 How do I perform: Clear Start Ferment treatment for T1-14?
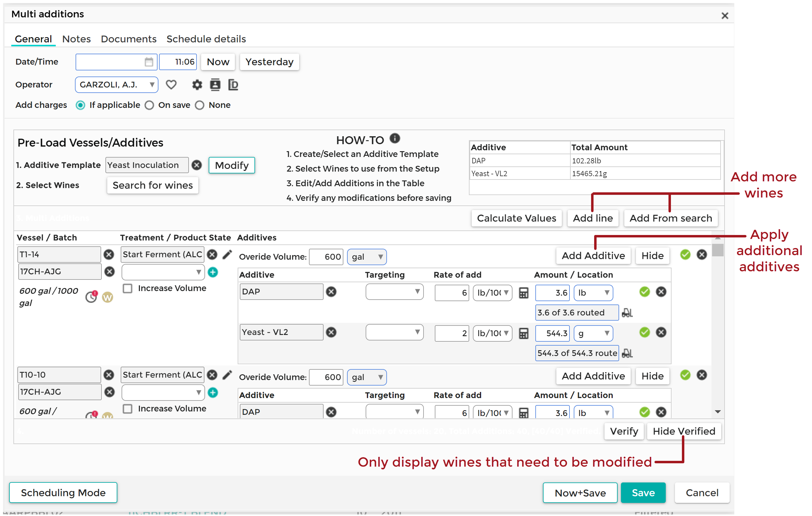(212, 254)
